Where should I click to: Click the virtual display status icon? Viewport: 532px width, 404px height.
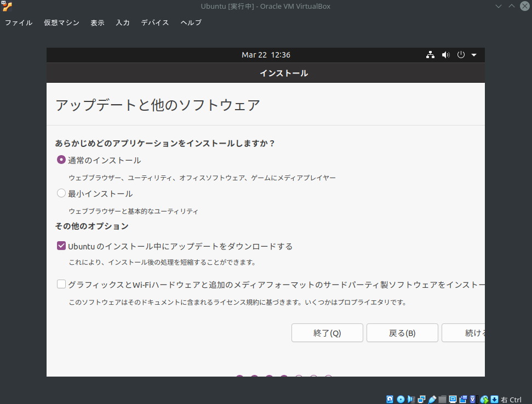[453, 400]
